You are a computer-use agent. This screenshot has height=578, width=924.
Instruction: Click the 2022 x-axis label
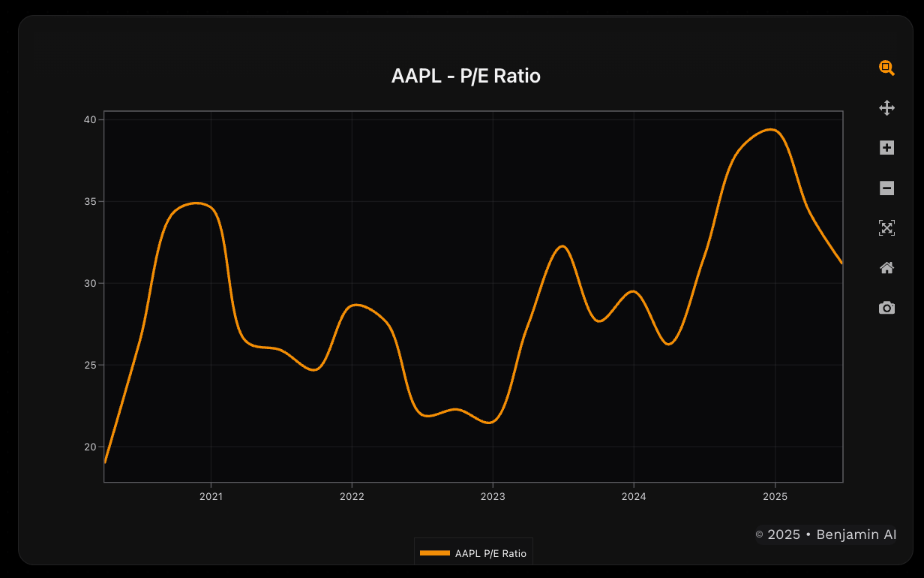point(352,496)
